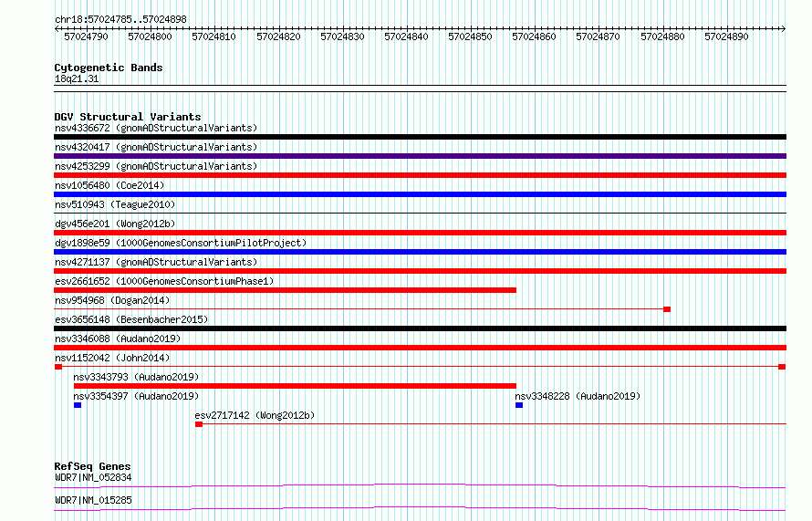Click nsv3348228 (Audano2019) label
Screen dimensions: 812x521
pyautogui.click(x=578, y=396)
